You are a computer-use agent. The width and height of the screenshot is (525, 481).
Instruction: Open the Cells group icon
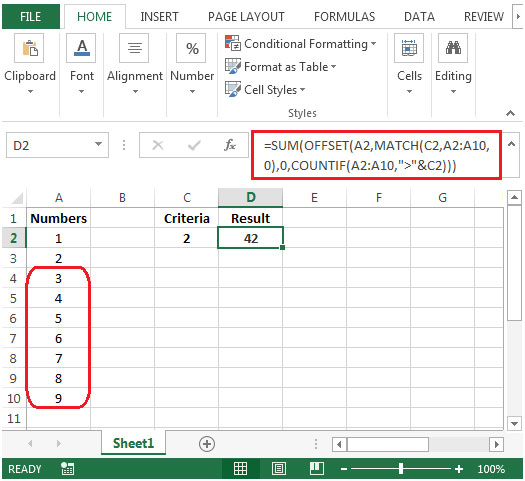tap(409, 48)
